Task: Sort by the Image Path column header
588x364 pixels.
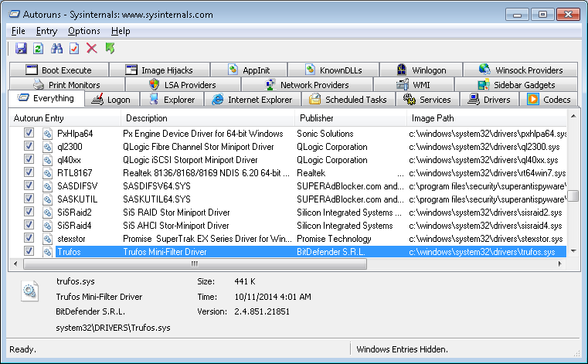Action: 486,118
